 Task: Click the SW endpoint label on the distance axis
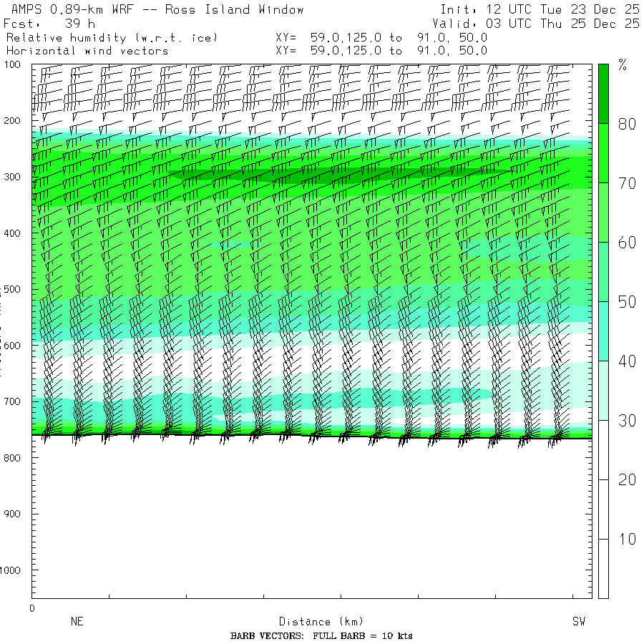pos(578,622)
